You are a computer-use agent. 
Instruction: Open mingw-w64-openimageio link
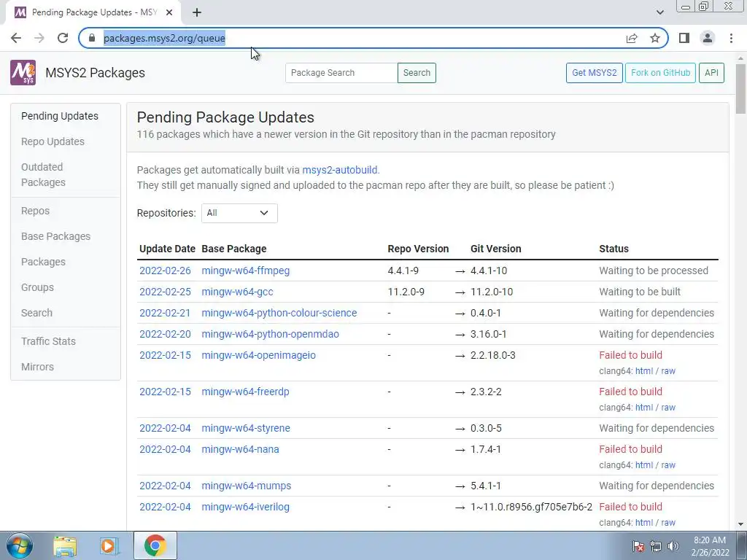click(259, 355)
